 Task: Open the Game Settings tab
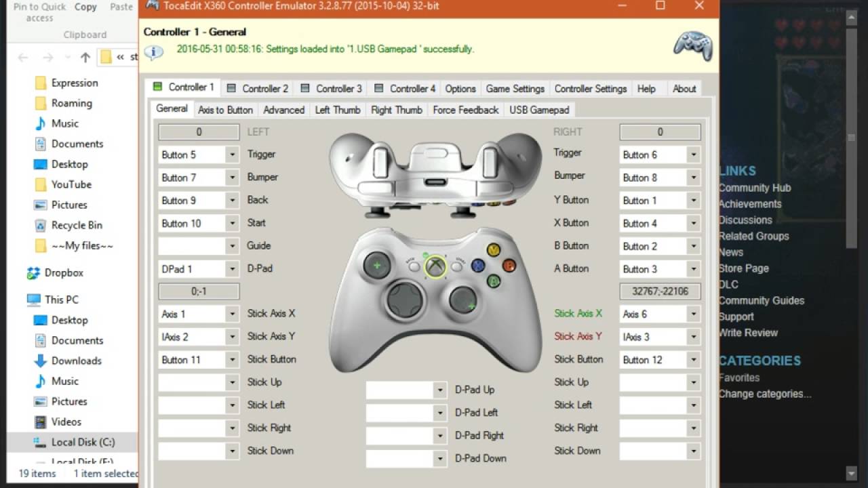point(515,89)
